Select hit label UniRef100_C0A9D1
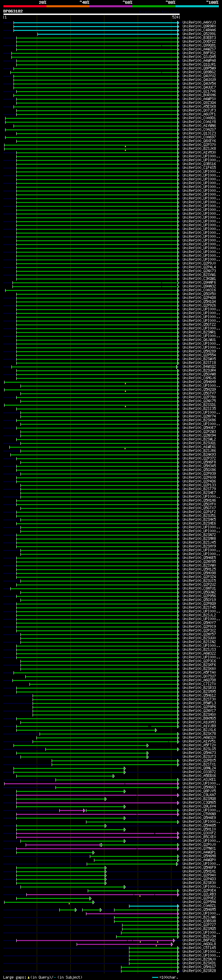222x980 pixels. click(199, 118)
